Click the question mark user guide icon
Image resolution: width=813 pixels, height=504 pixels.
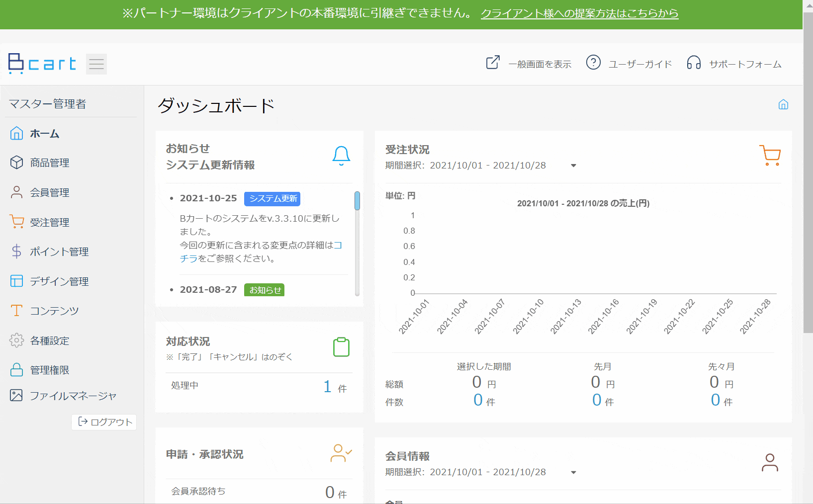coord(593,62)
